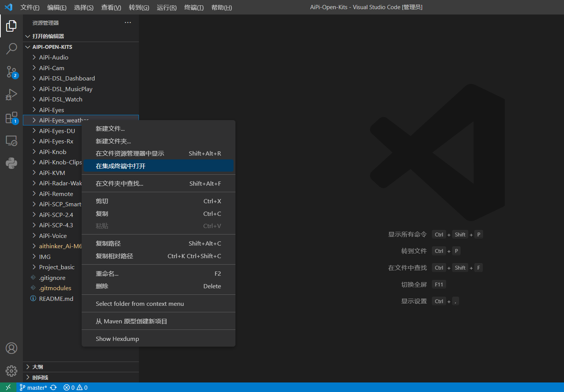Open the warnings count in status bar

click(x=82, y=387)
